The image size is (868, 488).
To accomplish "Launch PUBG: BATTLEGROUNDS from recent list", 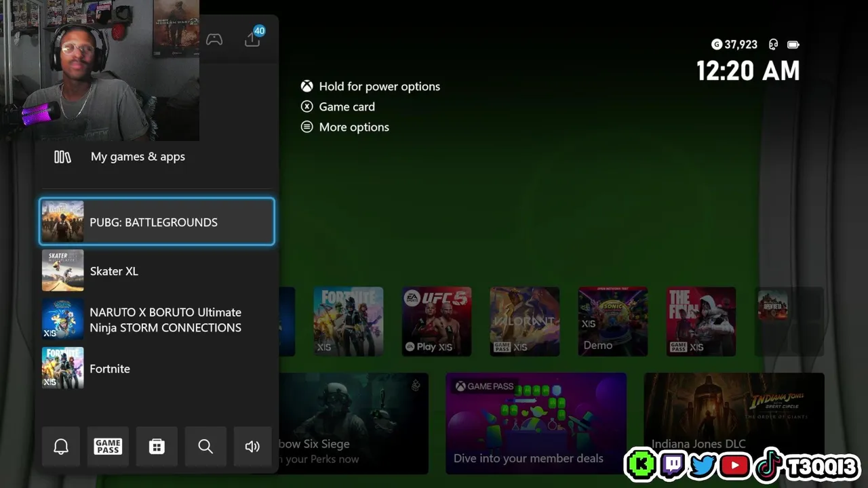I will (157, 222).
